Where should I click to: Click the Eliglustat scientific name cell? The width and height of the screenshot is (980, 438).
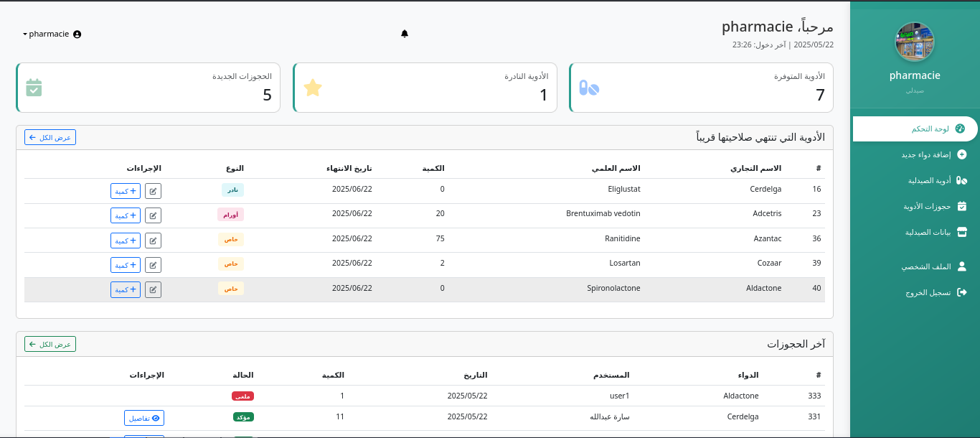tap(624, 189)
